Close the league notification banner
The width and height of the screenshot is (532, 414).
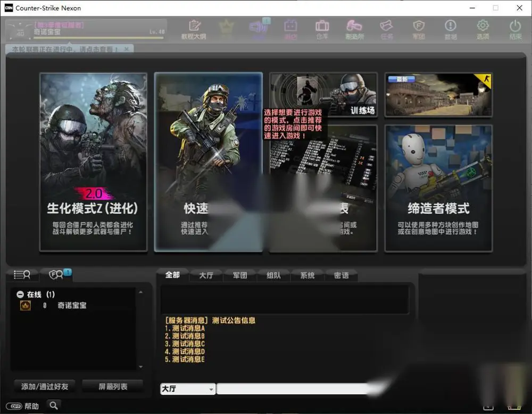127,49
